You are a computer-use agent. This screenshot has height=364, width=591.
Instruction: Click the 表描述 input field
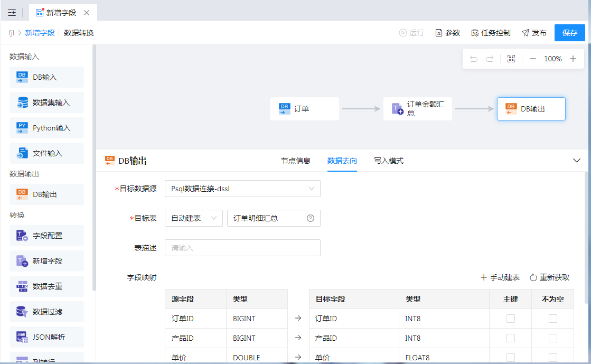pyautogui.click(x=242, y=248)
